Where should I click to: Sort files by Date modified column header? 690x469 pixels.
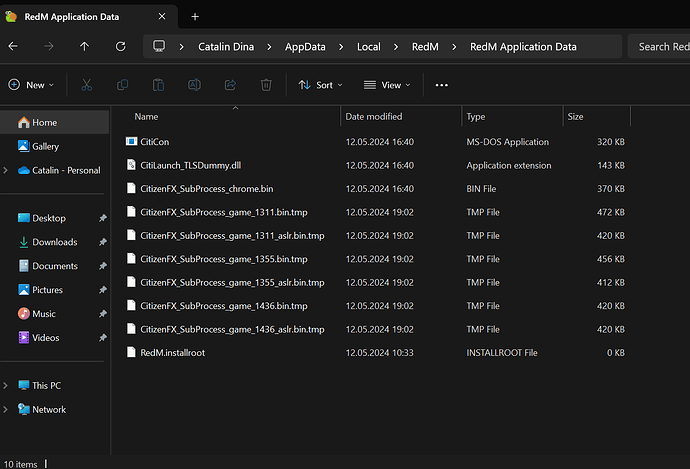[374, 117]
